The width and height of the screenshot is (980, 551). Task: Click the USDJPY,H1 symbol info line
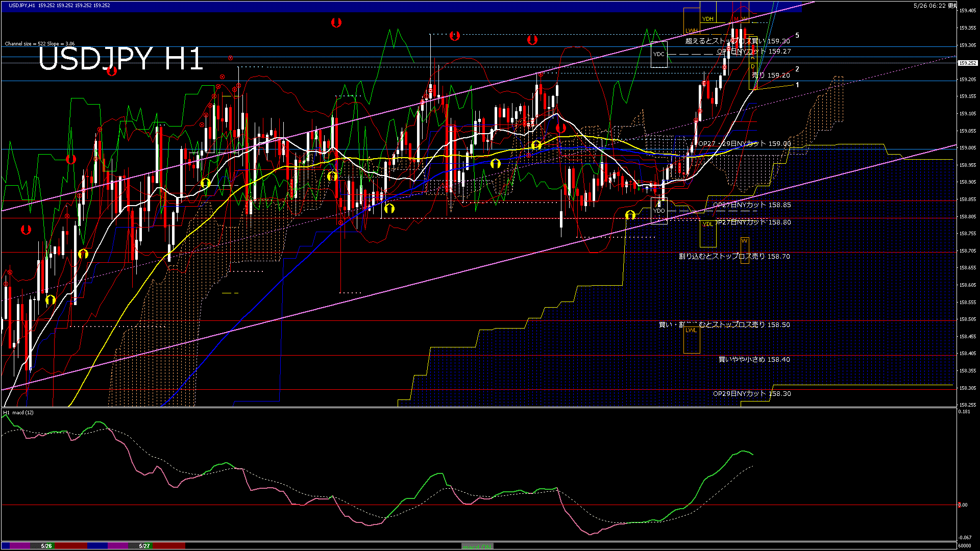click(59, 5)
